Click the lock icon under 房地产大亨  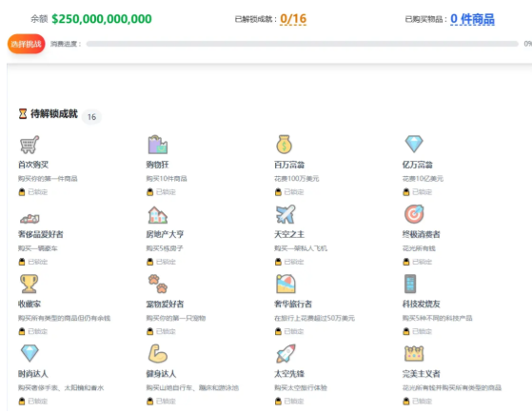(150, 262)
